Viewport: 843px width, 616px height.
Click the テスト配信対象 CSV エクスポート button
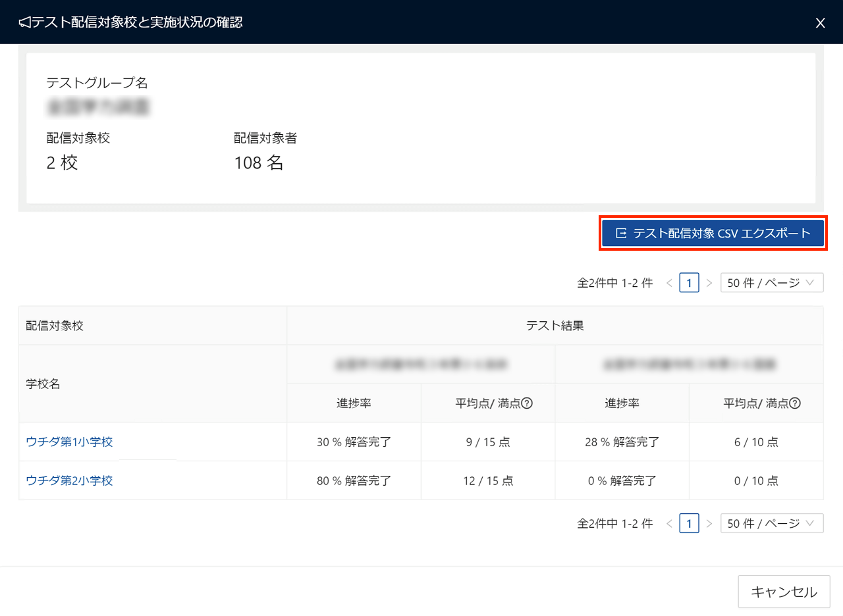(x=713, y=233)
